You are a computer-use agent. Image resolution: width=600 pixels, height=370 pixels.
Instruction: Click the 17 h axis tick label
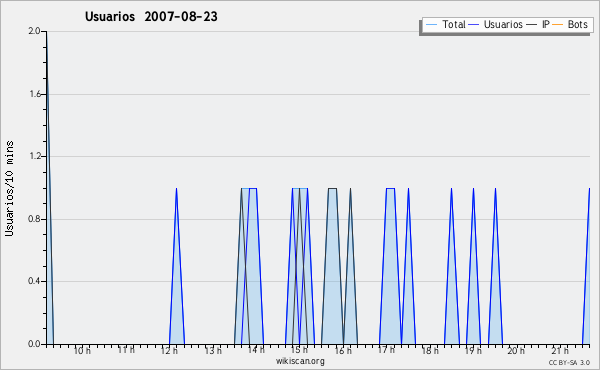coord(386,350)
